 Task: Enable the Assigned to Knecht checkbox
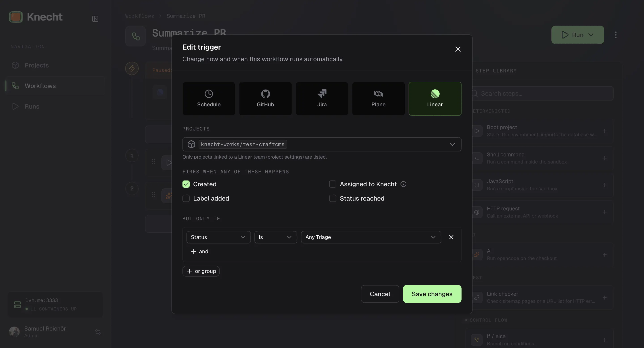click(333, 184)
